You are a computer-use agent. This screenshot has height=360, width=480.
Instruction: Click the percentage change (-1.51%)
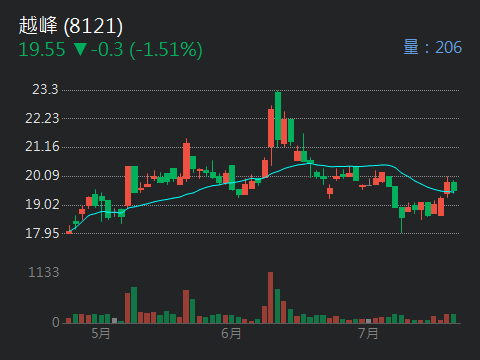click(x=166, y=50)
